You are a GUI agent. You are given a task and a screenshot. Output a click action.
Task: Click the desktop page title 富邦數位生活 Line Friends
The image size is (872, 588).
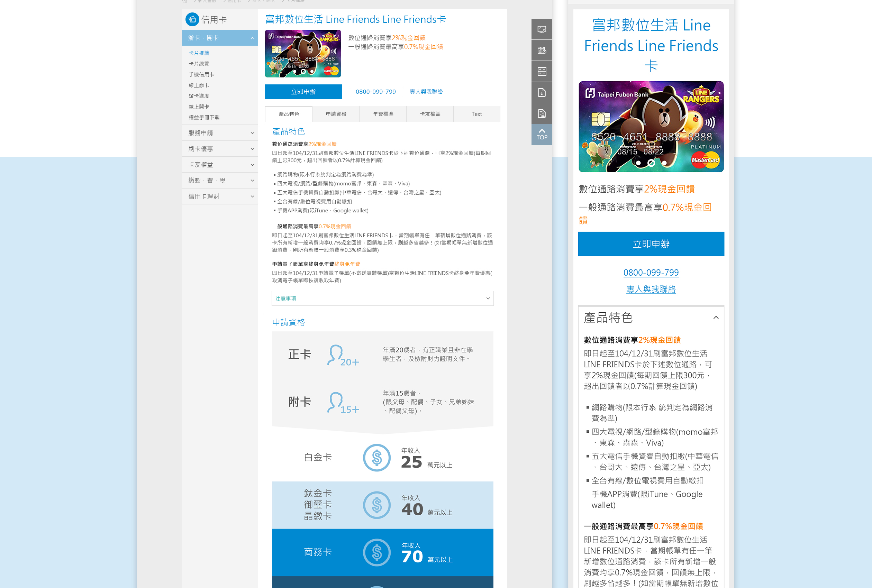point(355,19)
